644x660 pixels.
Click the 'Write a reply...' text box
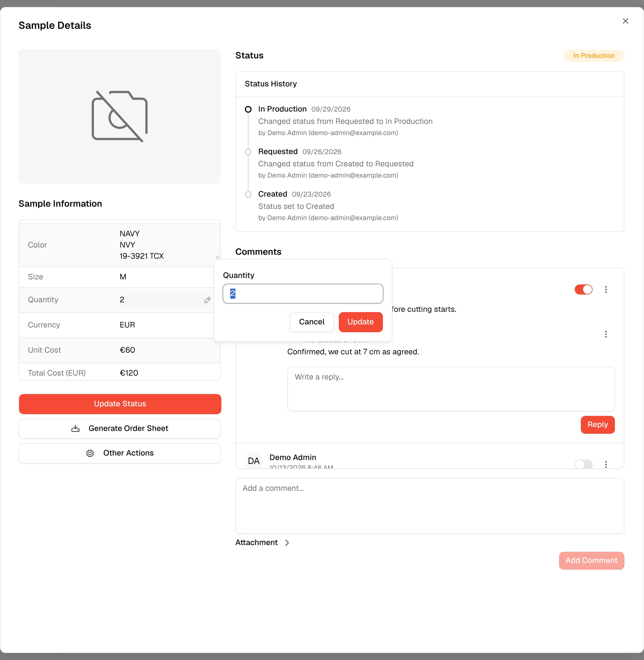coord(451,389)
